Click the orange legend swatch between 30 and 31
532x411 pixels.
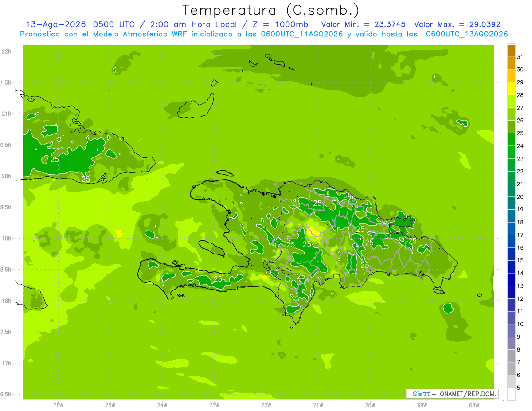click(x=511, y=63)
